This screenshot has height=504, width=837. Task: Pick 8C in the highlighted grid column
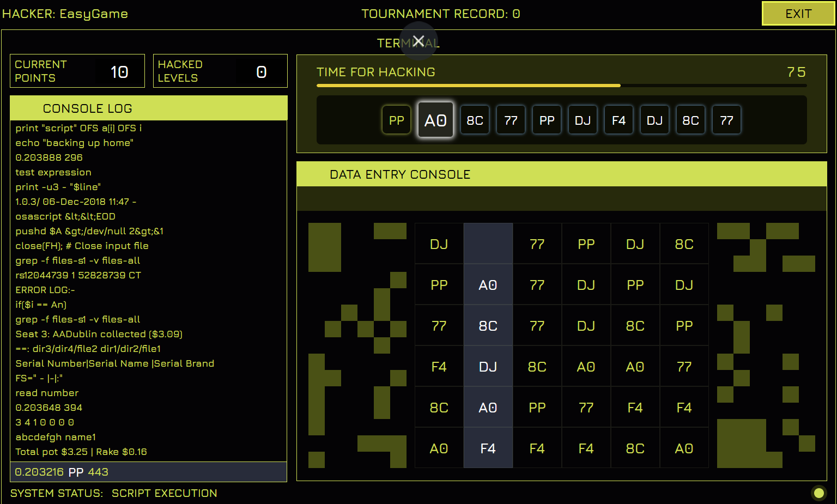(488, 326)
